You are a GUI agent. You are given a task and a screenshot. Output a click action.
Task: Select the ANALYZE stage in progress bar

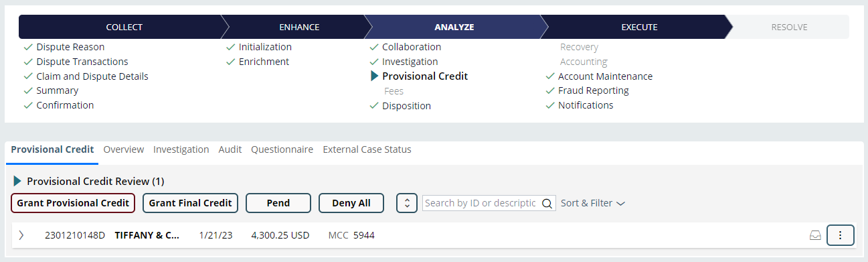(454, 27)
